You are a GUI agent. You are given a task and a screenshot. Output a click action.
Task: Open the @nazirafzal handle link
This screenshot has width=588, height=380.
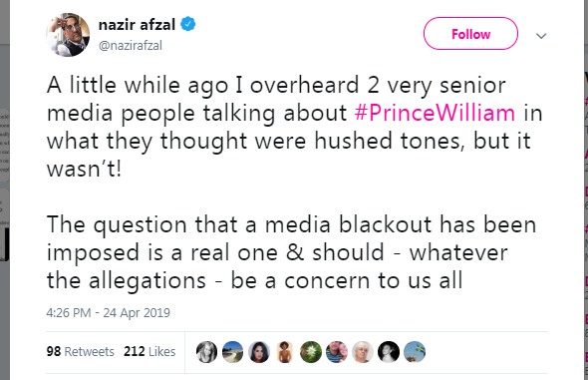[131, 46]
